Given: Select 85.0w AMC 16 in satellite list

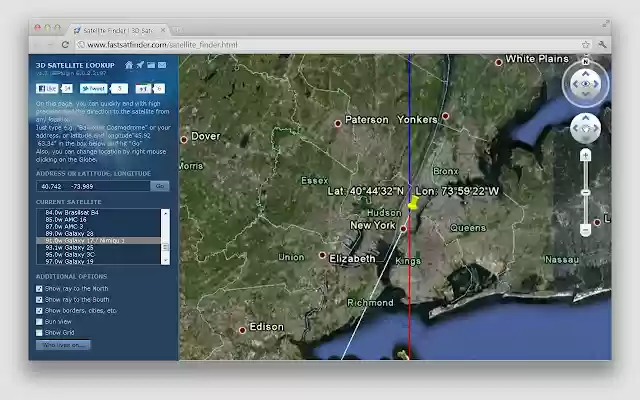Looking at the screenshot, I should (x=98, y=219).
